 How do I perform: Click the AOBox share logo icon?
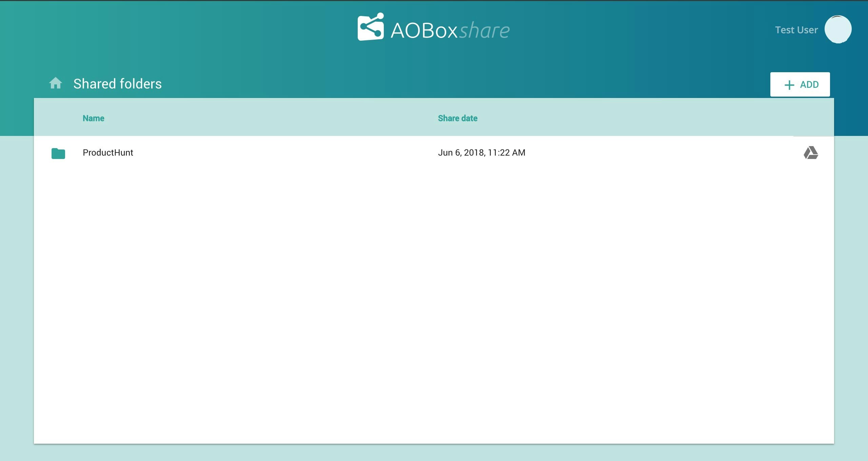point(371,27)
